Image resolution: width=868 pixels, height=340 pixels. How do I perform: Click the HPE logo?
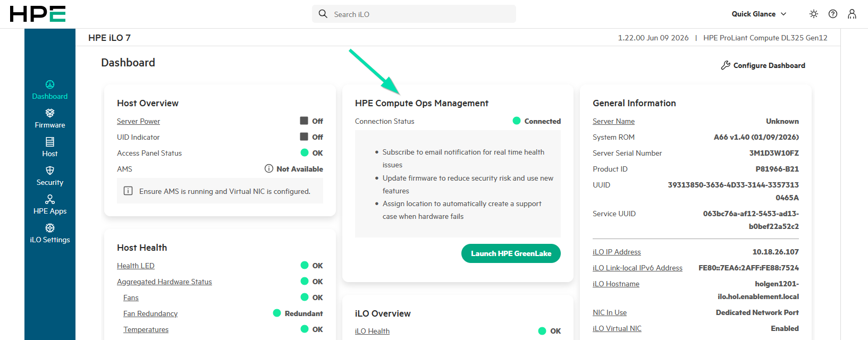click(x=38, y=14)
